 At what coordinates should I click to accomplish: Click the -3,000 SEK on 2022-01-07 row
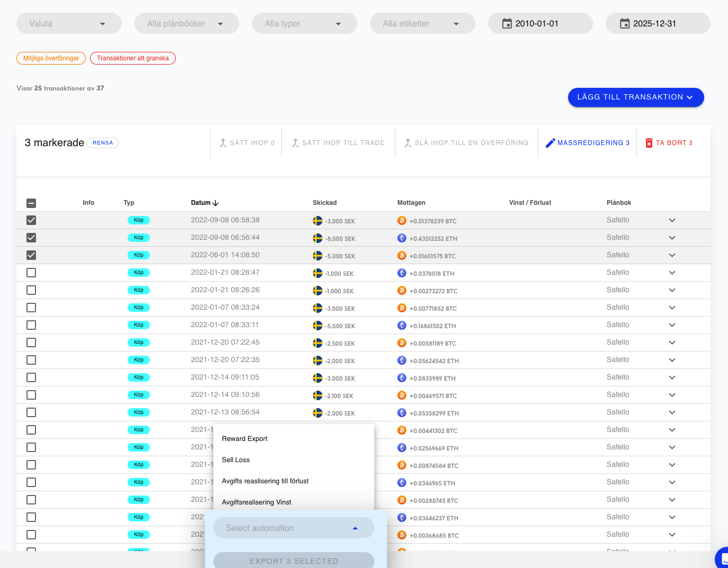coord(340,309)
